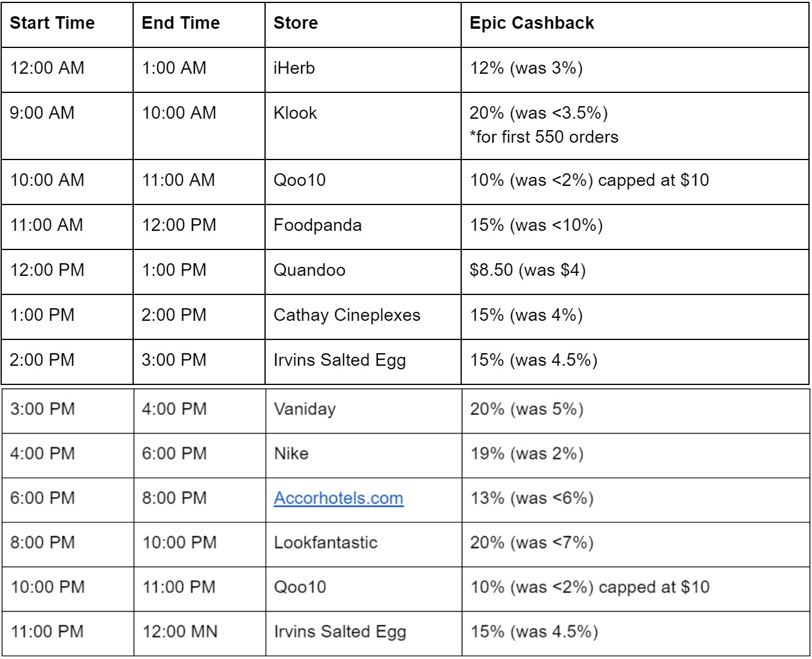Click the Cathay Cineplexes cell
This screenshot has width=812, height=659.
pos(363,316)
